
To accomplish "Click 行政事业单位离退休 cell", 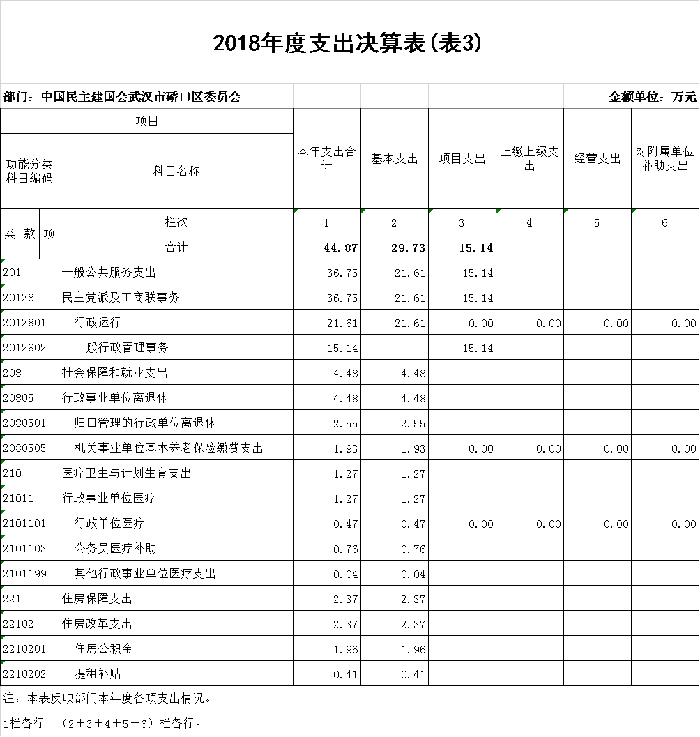I will (176, 397).
